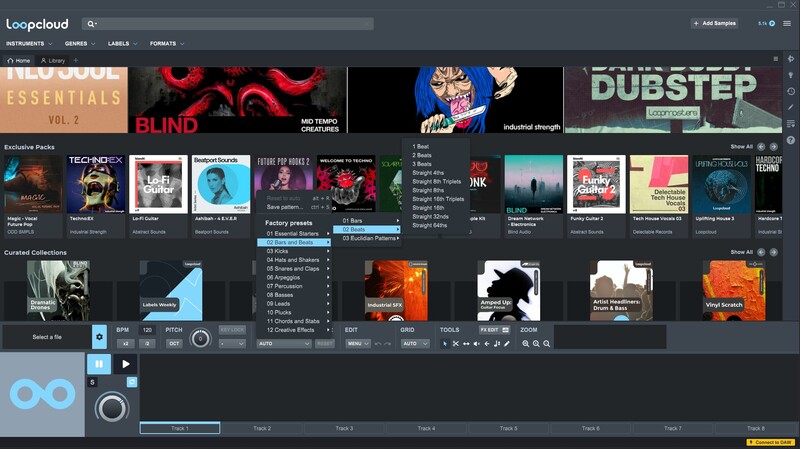Toggle the FX EDIT button
The width and height of the screenshot is (800, 449).
pos(494,329)
